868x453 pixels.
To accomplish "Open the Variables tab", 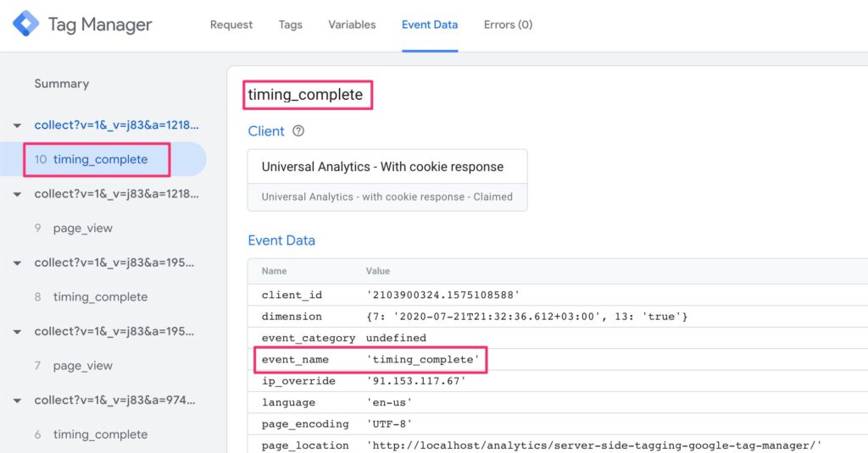I will click(x=352, y=25).
